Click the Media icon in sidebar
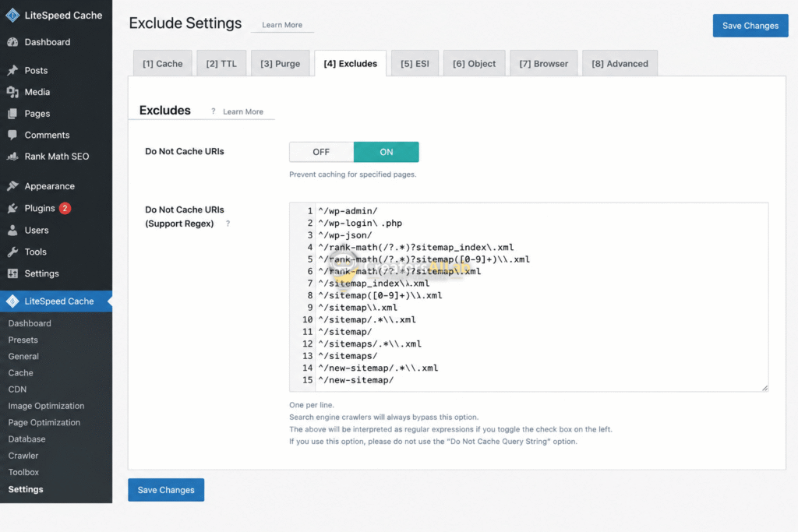The image size is (798, 532). 12,92
